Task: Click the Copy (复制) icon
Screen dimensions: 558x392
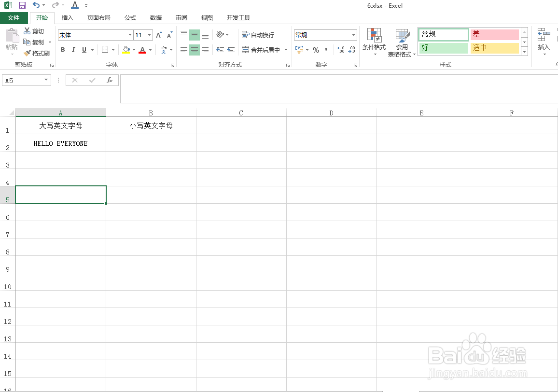Action: coord(27,42)
